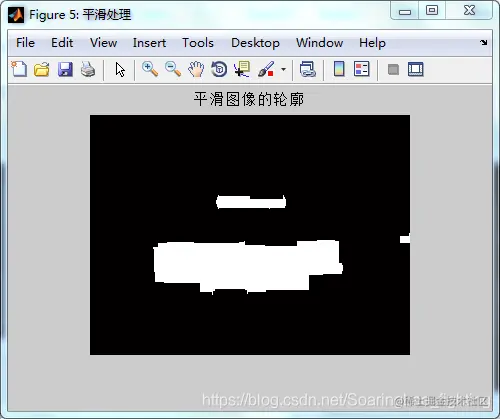Viewport: 500px width, 419px height.
Task: Save the figure using the floppy disk icon
Action: click(x=65, y=69)
